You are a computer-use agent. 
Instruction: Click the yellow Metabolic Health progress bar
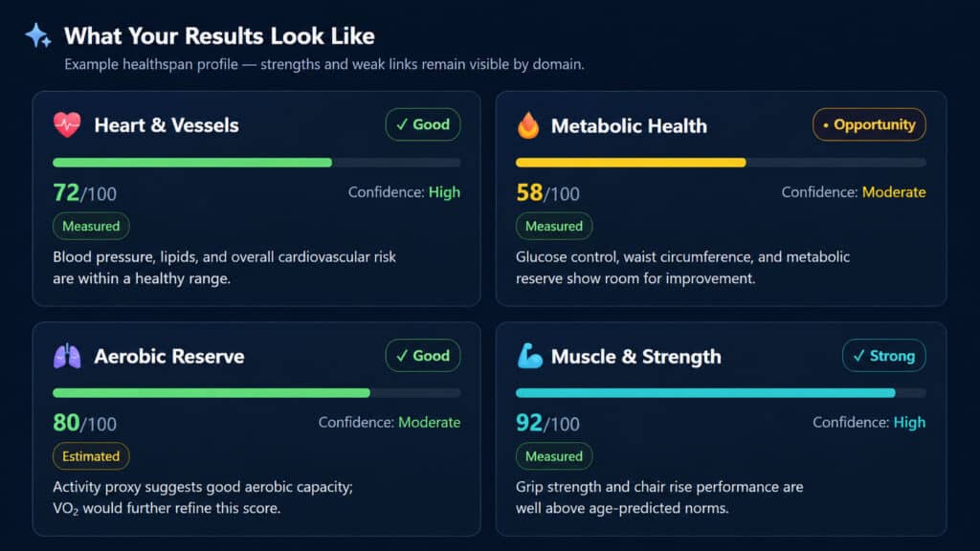point(721,163)
